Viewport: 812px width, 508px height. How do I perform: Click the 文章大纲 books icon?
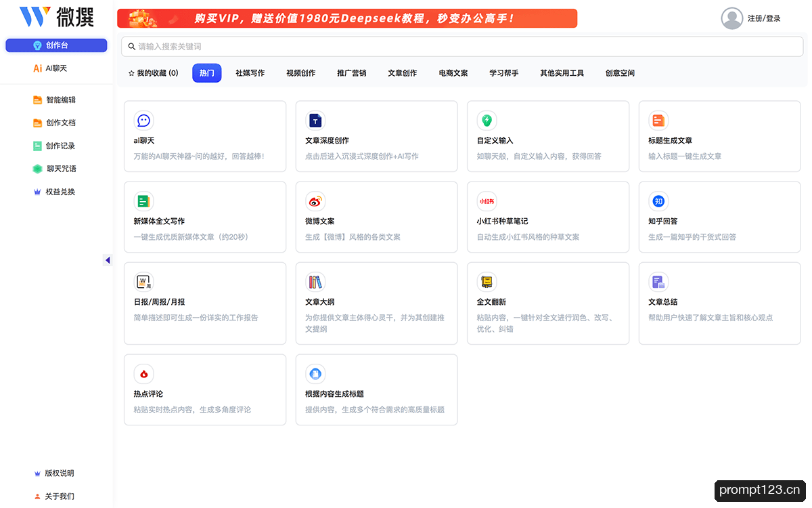pos(315,282)
